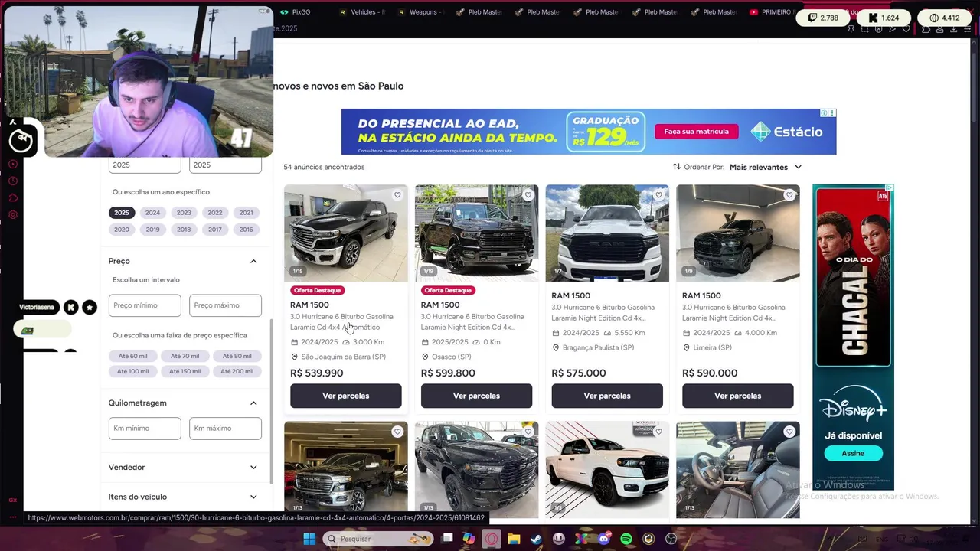Click the Windows taskbar Pesquisar search box
This screenshot has height=551, width=980.
(379, 539)
